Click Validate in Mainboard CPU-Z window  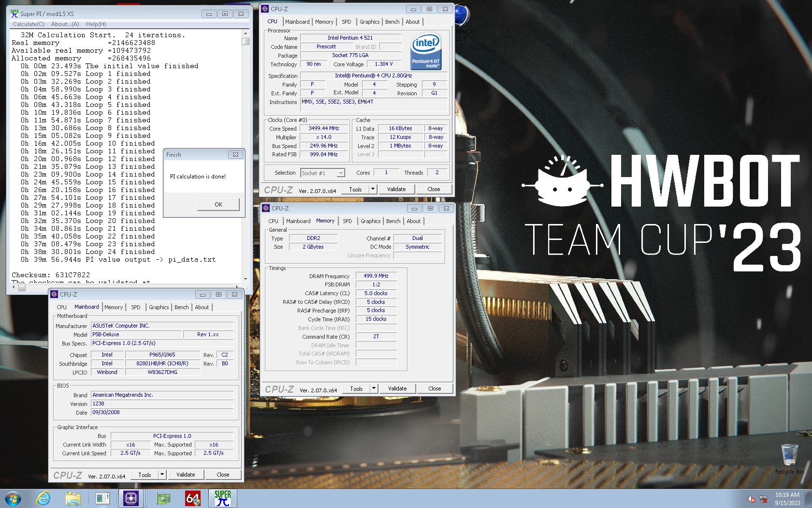(186, 475)
